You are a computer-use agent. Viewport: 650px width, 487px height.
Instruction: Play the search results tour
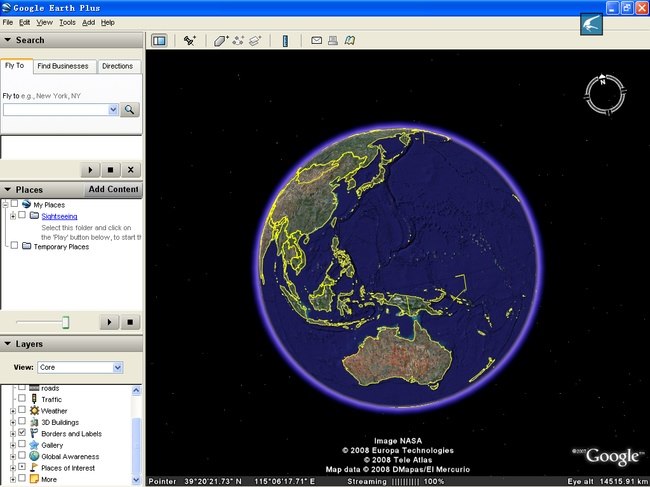click(90, 170)
